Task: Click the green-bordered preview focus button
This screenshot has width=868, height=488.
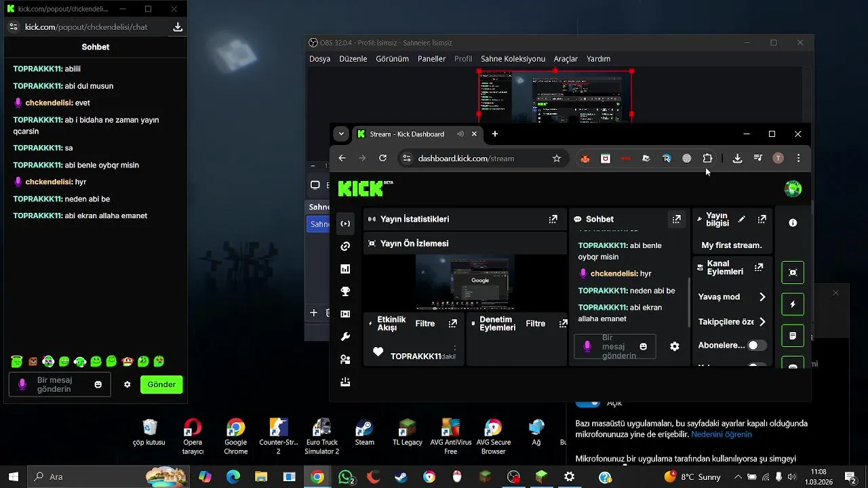Action: [793, 272]
